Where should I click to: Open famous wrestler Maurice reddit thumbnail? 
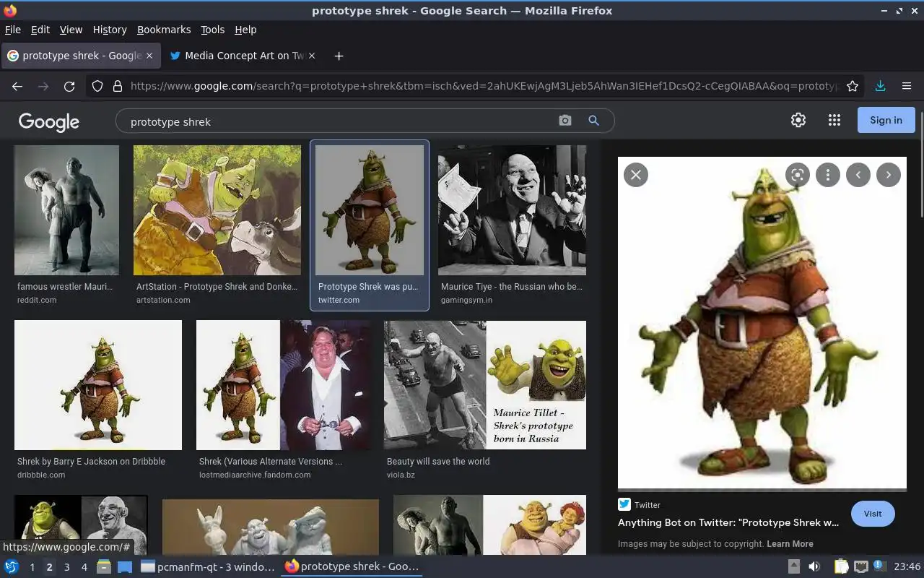coord(66,210)
